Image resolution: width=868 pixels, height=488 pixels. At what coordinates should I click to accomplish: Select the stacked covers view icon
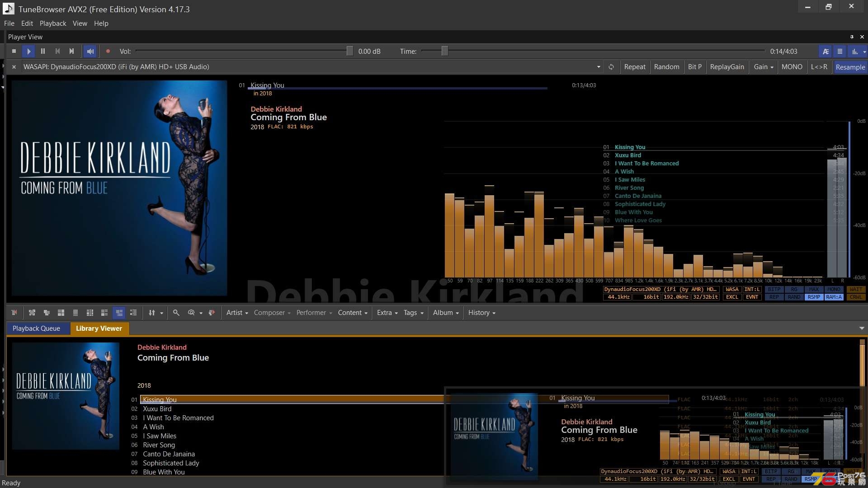pyautogui.click(x=47, y=313)
